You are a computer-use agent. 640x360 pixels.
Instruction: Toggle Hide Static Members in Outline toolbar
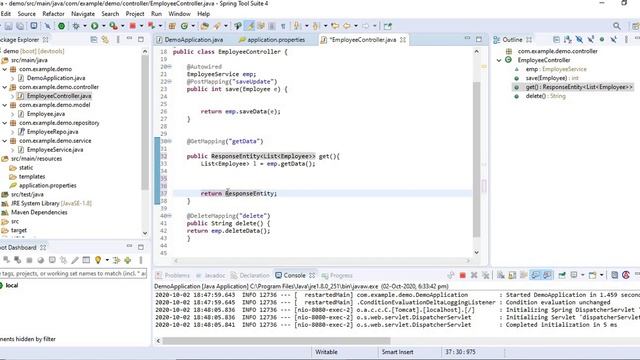click(x=591, y=40)
